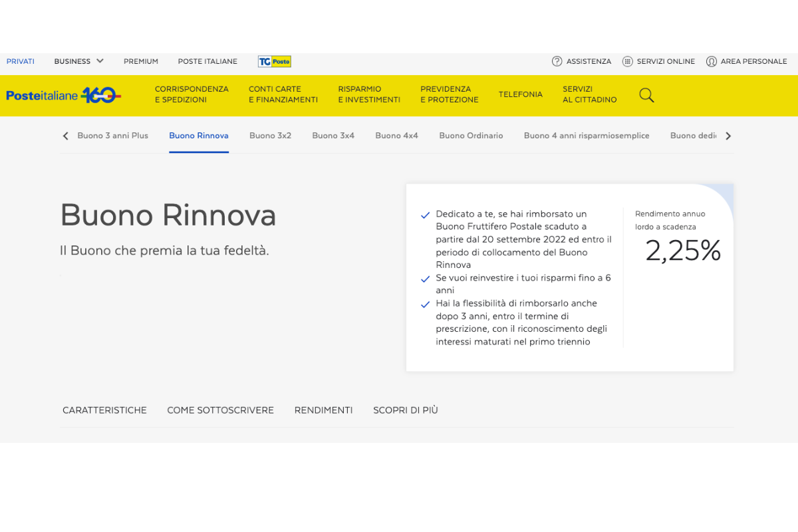Switch to the Buono 3x2 tab
Viewport: 798px width, 532px height.
(270, 136)
